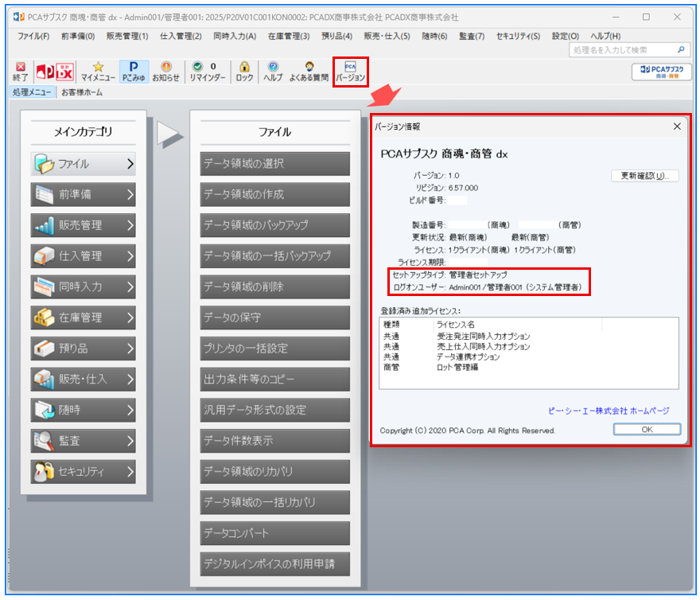Click OK in version dialog
The width and height of the screenshot is (700, 600).
tap(647, 430)
